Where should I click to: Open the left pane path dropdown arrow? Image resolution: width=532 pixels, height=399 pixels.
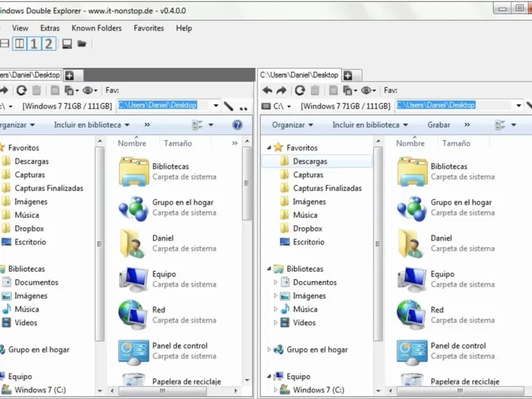[x=215, y=106]
